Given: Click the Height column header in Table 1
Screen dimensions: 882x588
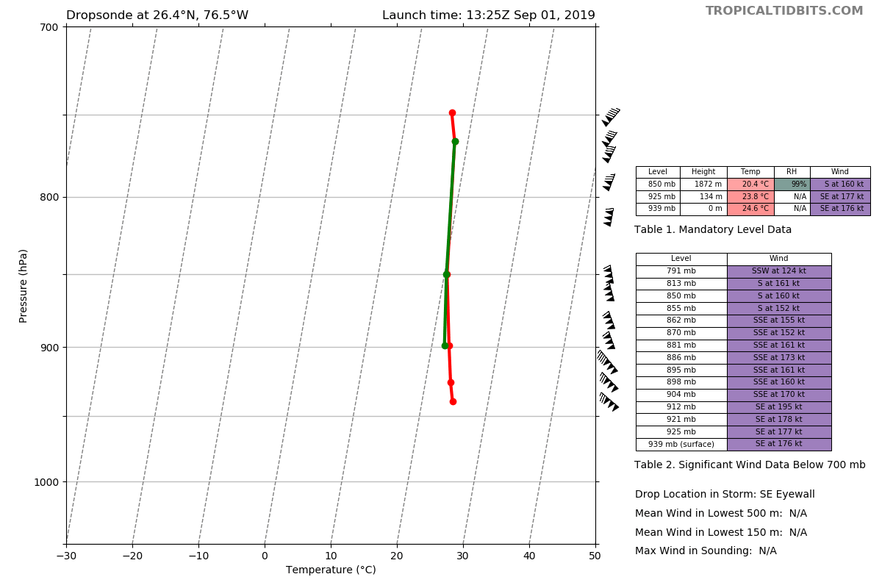Looking at the screenshot, I should [x=703, y=172].
